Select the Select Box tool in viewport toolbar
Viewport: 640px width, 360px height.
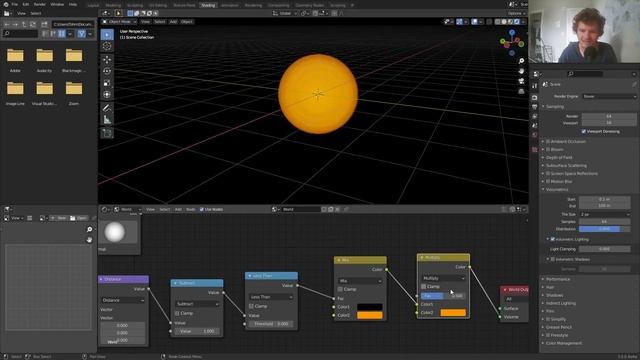[x=107, y=35]
